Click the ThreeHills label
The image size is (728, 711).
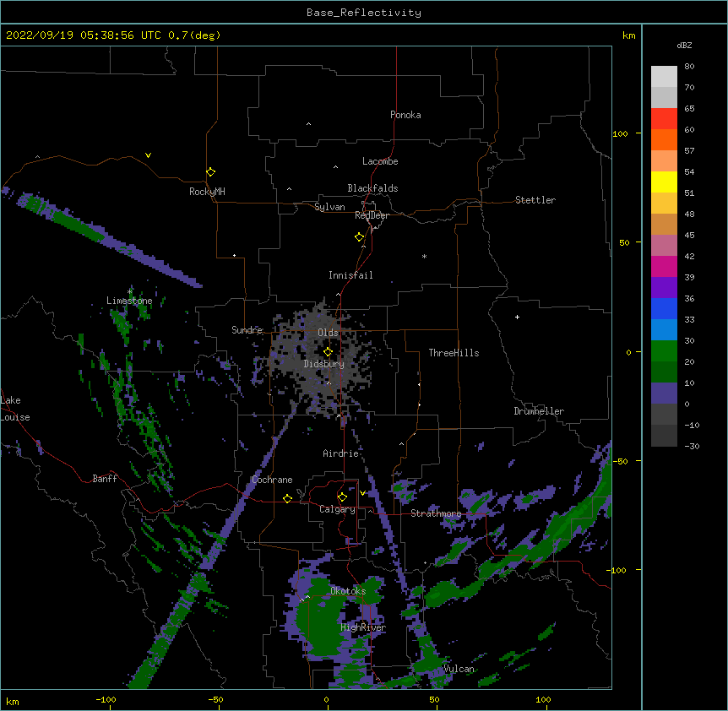tap(454, 353)
